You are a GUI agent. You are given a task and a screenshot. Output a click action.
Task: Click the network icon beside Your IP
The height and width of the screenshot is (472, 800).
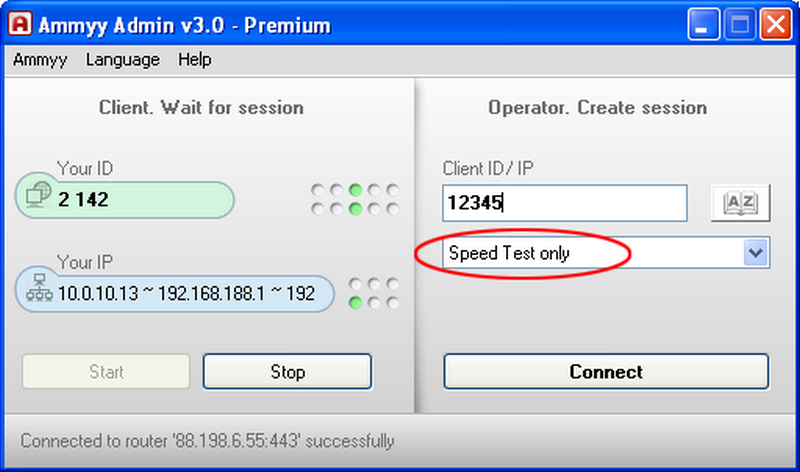(x=39, y=287)
